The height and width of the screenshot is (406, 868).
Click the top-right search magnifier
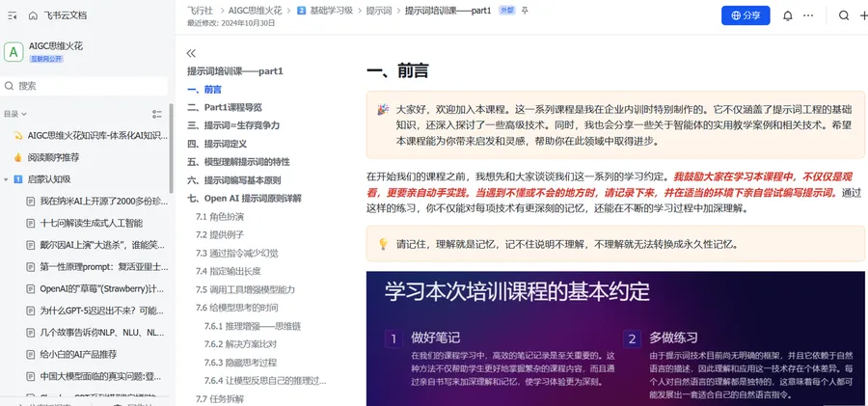844,15
